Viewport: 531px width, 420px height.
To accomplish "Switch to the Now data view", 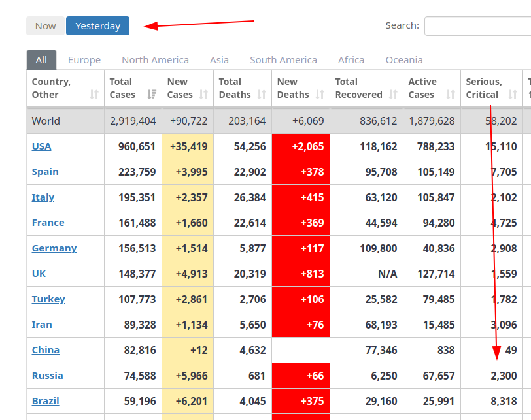I will [x=46, y=26].
